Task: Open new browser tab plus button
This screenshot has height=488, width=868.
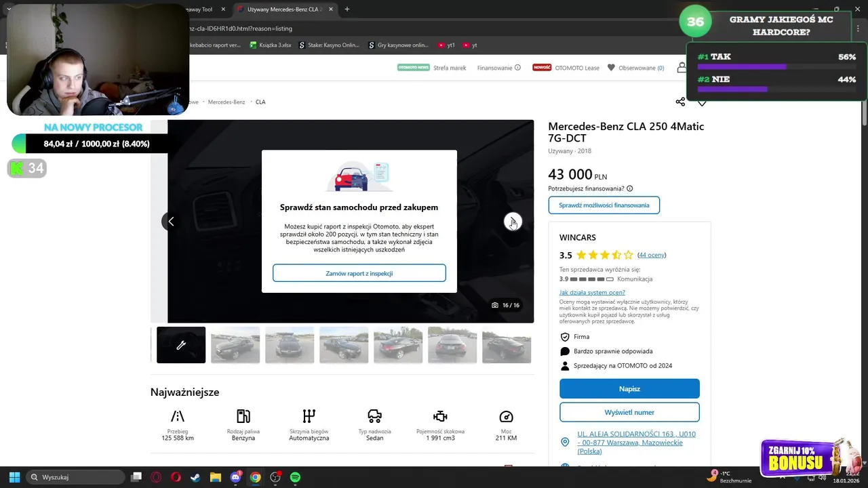Action: tap(347, 9)
